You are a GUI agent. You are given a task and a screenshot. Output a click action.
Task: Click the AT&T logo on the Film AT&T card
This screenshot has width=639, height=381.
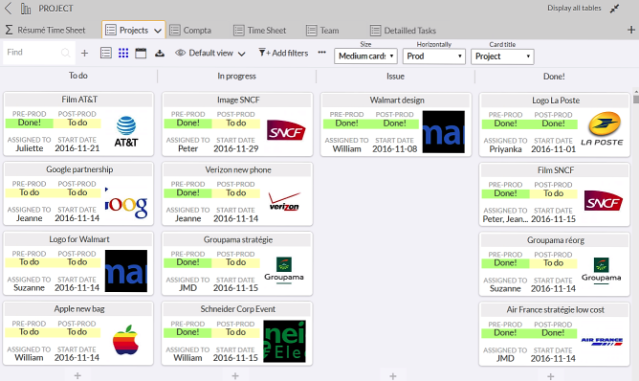pyautogui.click(x=126, y=132)
